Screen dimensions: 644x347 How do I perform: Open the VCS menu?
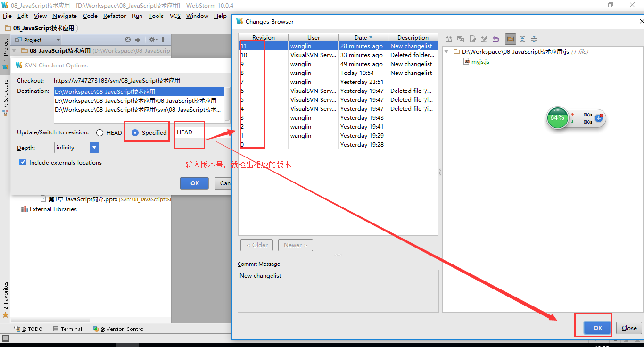coord(175,16)
